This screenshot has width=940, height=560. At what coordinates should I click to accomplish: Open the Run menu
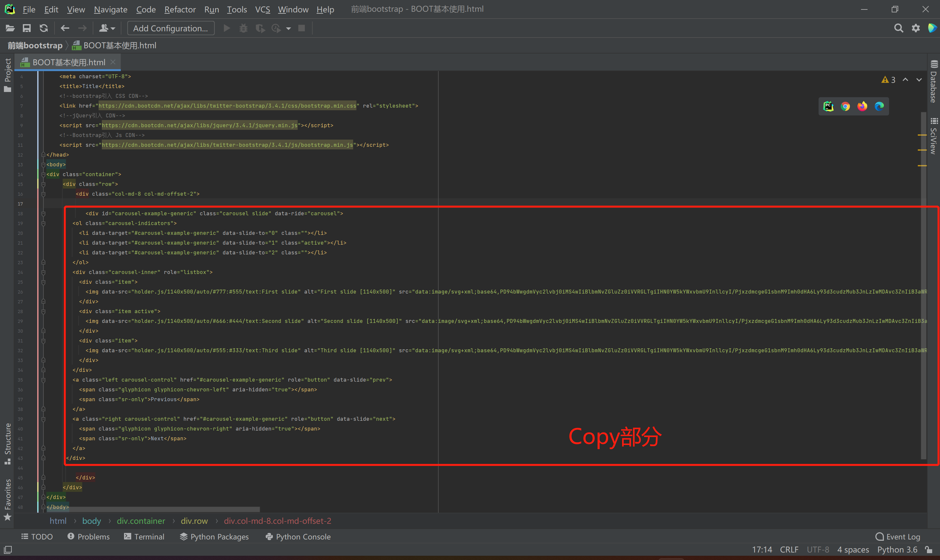211,9
